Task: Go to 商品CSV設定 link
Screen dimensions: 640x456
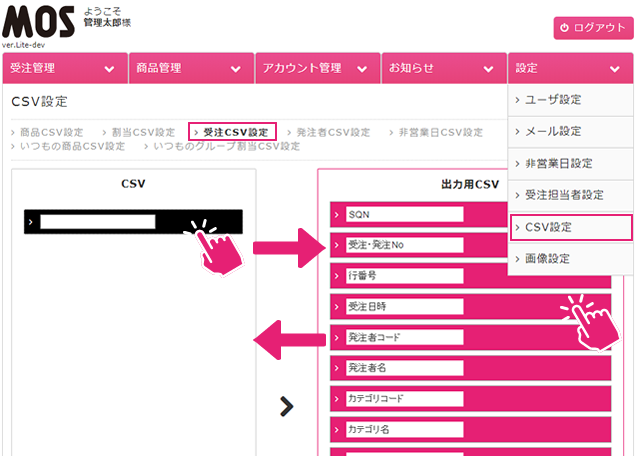Action: [x=51, y=132]
